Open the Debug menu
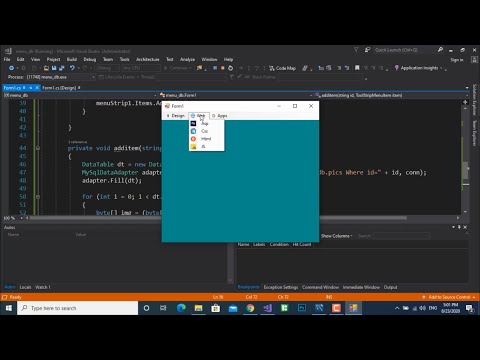 click(90, 59)
